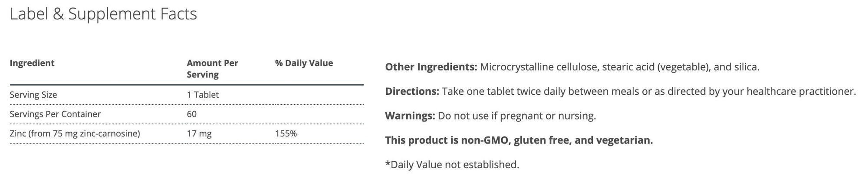Click the non-GMO, gluten free, vegetarian statement
Viewport: 868px width, 189px height.
coord(519,140)
